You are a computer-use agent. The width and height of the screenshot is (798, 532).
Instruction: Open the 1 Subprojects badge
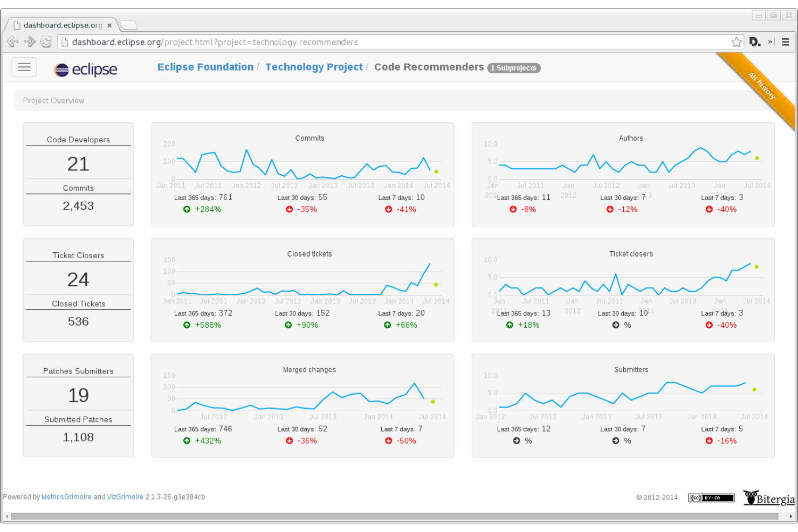click(514, 68)
